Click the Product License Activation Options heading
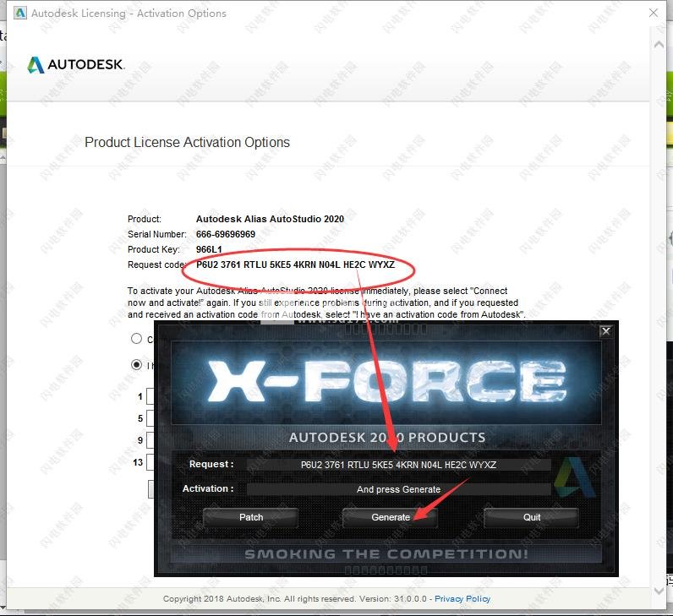This screenshot has width=673, height=616. point(187,142)
